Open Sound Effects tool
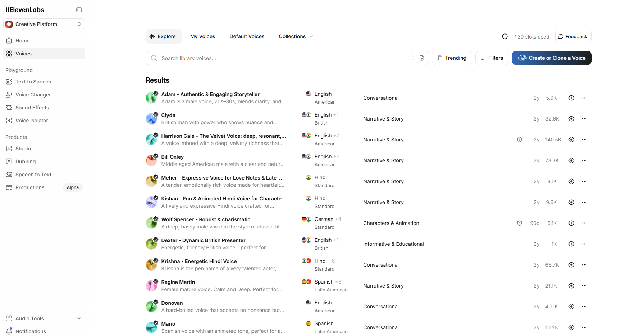Image resolution: width=644 pixels, height=335 pixels. [x=44, y=108]
